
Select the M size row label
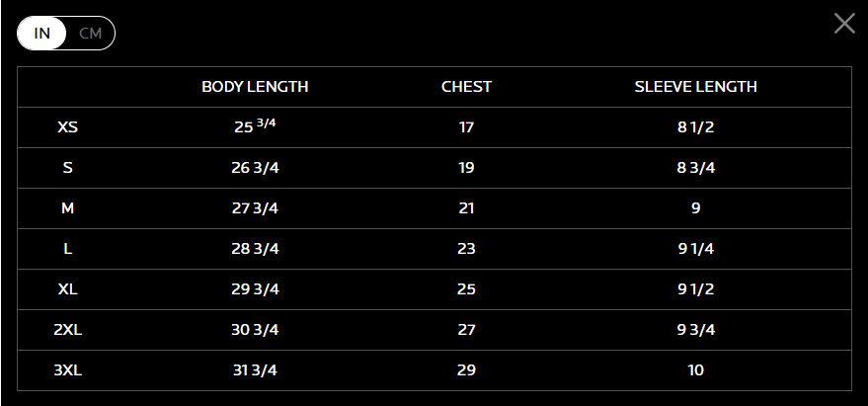(x=67, y=208)
